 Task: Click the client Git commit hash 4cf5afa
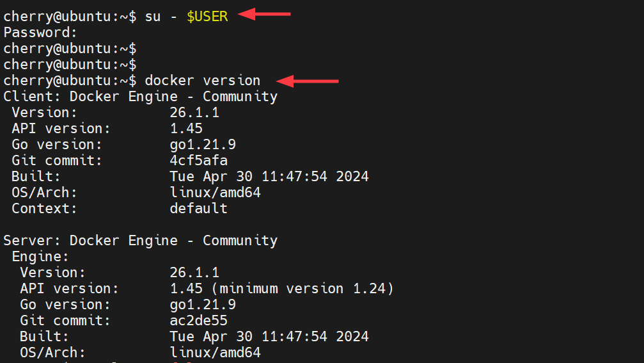tap(198, 161)
